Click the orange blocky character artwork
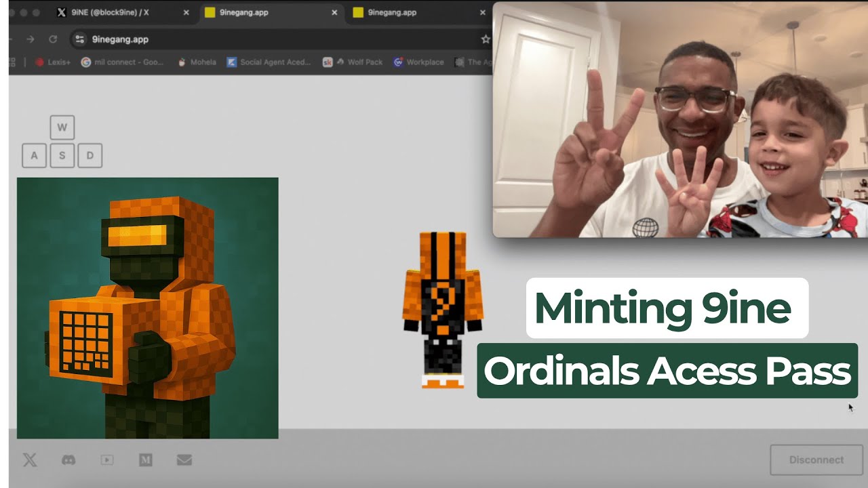 [x=147, y=308]
